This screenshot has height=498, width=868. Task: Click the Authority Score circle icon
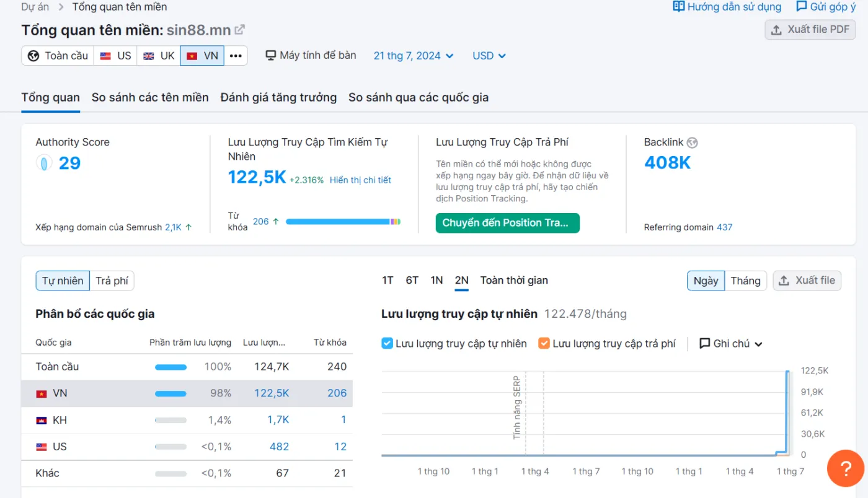point(44,164)
